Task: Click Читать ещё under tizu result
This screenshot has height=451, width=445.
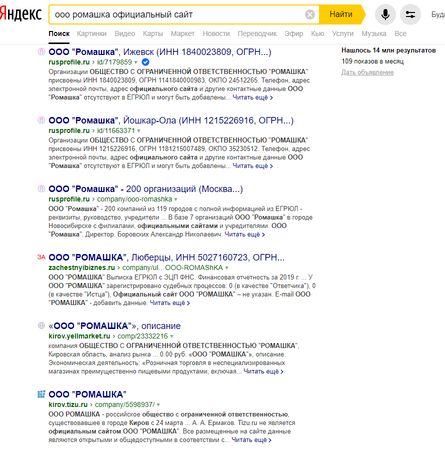Action: (x=251, y=440)
